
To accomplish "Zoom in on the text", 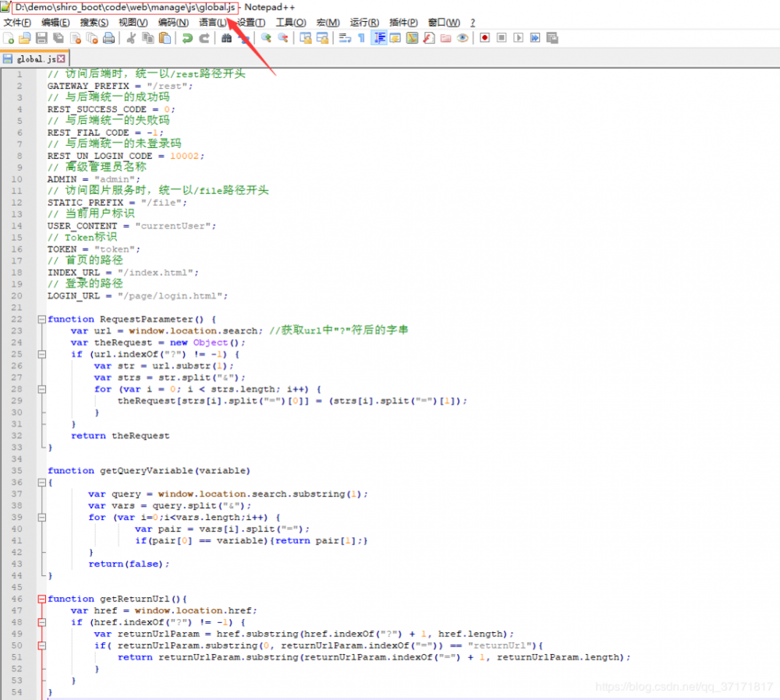I will [267, 37].
